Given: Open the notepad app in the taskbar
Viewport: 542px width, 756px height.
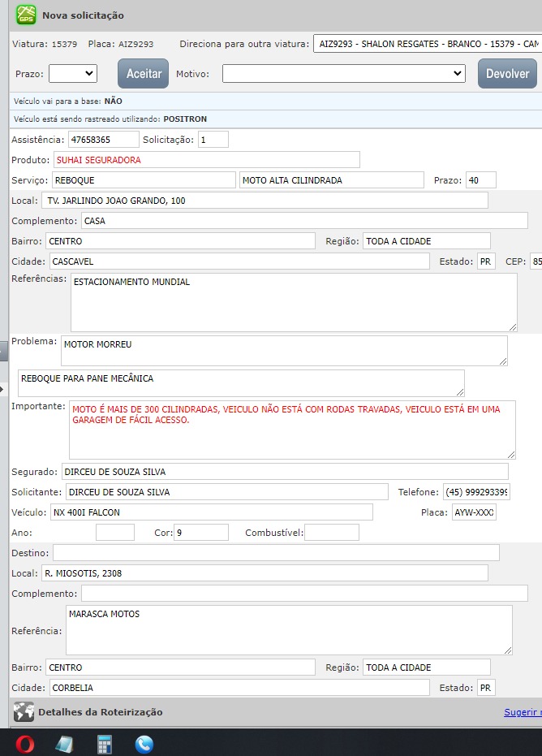Looking at the screenshot, I should click(65, 743).
